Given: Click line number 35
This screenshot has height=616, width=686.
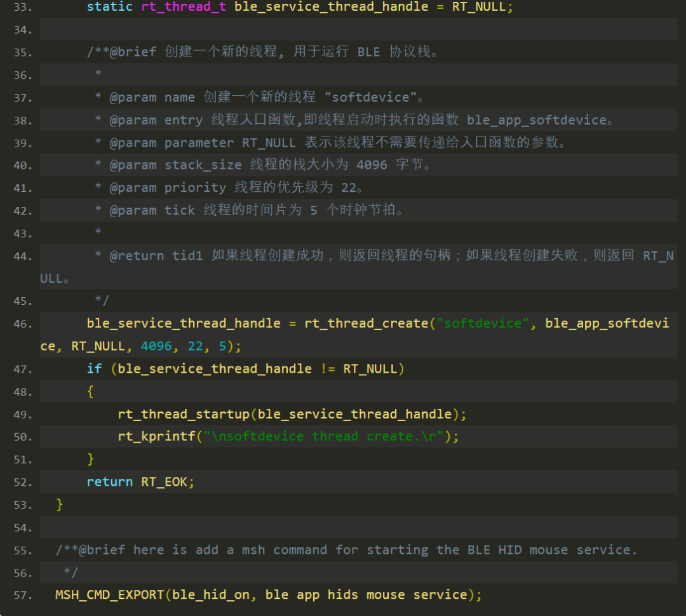Looking at the screenshot, I should 23,53.
